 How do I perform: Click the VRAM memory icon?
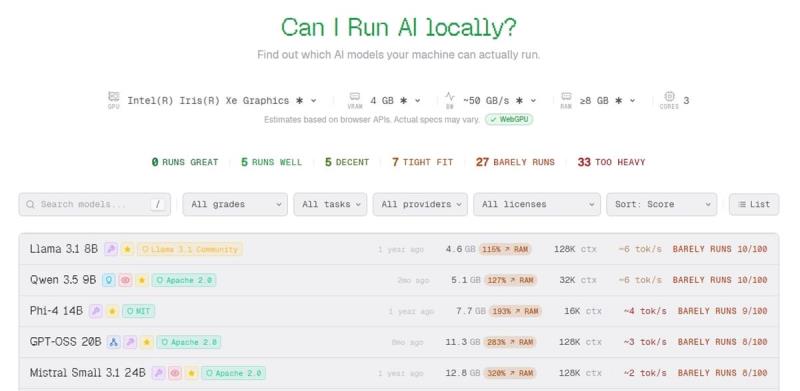[x=355, y=96]
